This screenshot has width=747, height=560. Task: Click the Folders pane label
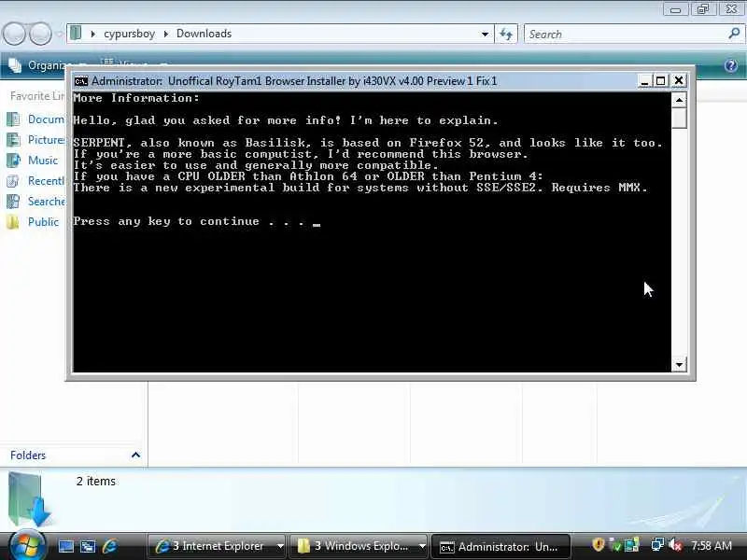click(28, 455)
